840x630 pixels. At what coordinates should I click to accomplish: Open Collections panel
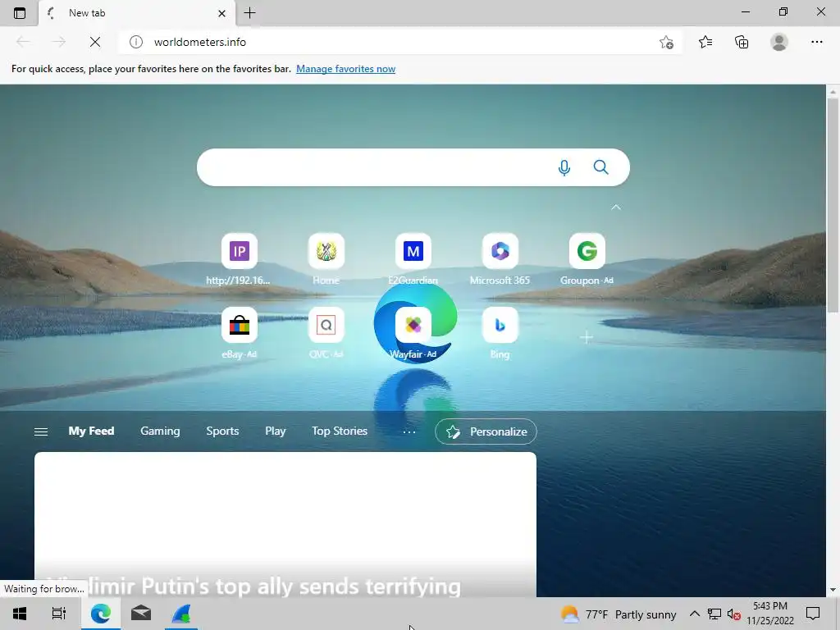[742, 42]
